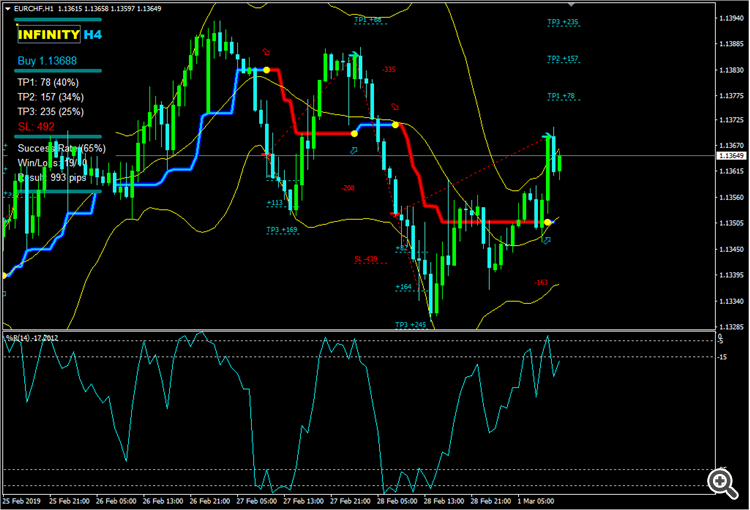Click the TP1 +78 level label
Image resolution: width=750 pixels, height=510 pixels.
point(561,96)
